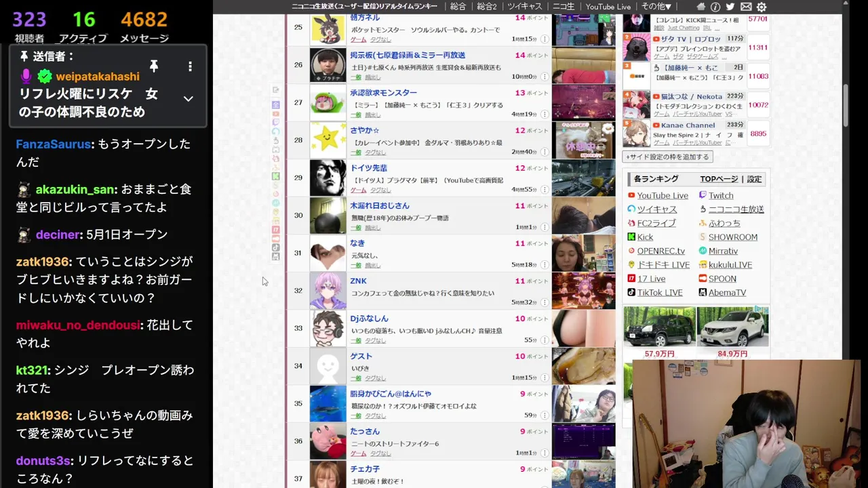This screenshot has height=488, width=868.
Task: Open the home icon in top bar
Action: [x=701, y=7]
